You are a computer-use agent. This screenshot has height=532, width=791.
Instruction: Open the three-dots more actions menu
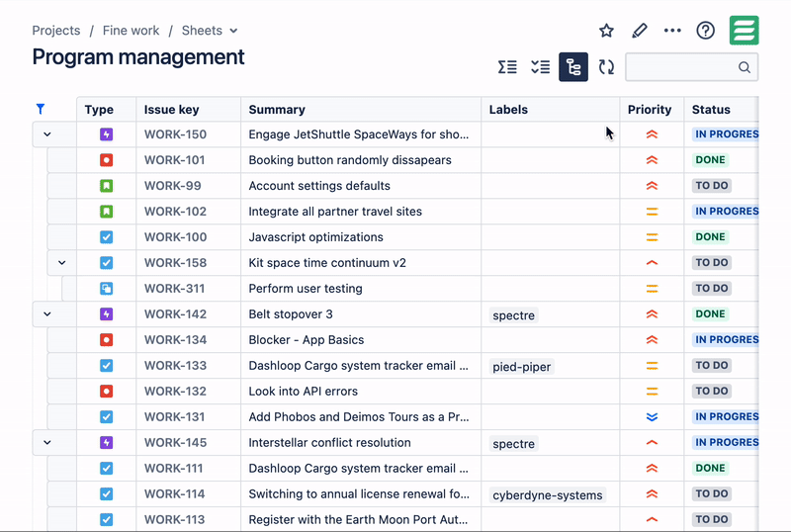(672, 31)
